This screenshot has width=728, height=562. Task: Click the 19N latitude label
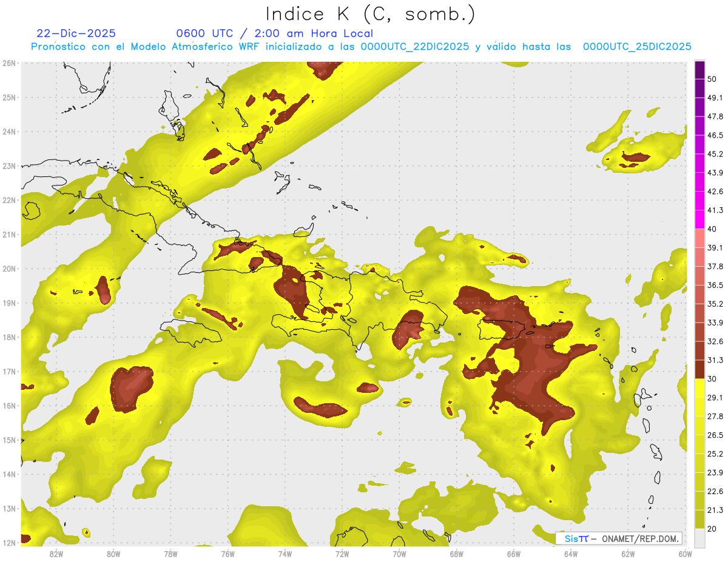click(9, 303)
